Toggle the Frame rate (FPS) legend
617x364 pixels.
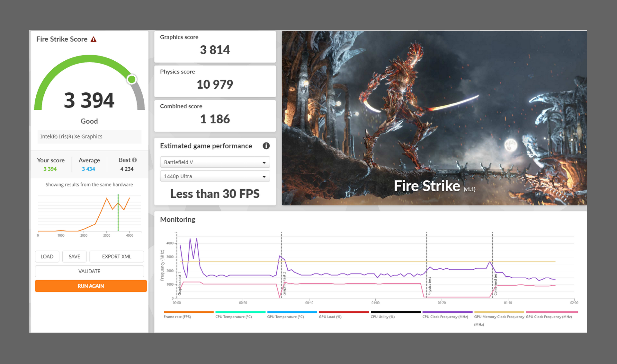pos(177,316)
